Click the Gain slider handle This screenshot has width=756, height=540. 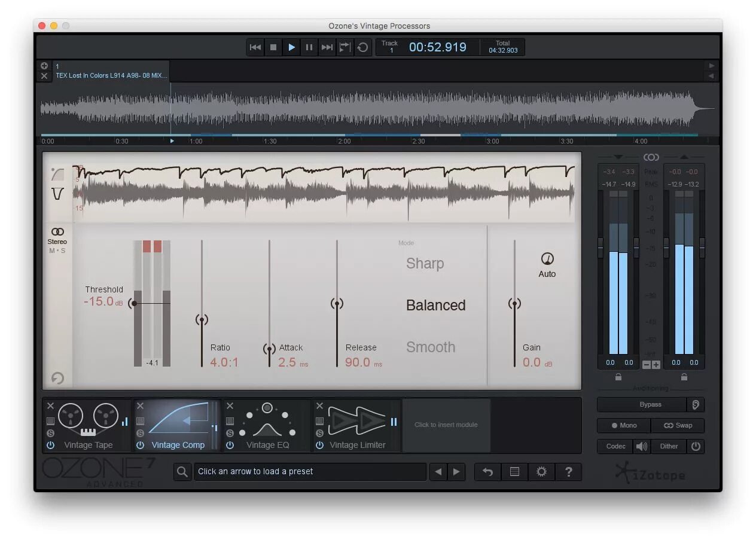click(514, 304)
